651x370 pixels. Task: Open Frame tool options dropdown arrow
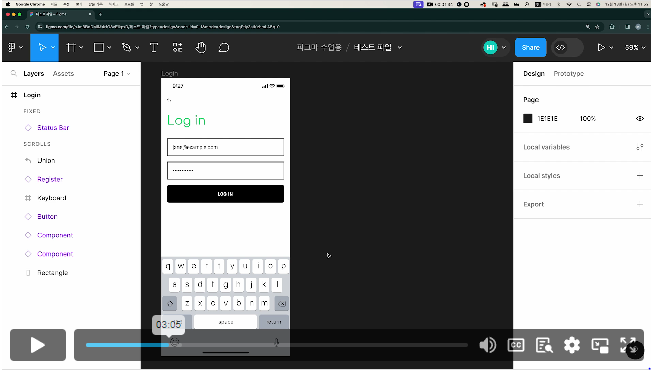point(81,48)
